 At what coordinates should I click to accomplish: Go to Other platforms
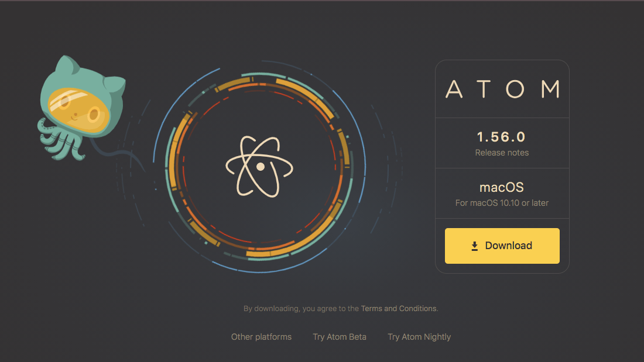(261, 337)
